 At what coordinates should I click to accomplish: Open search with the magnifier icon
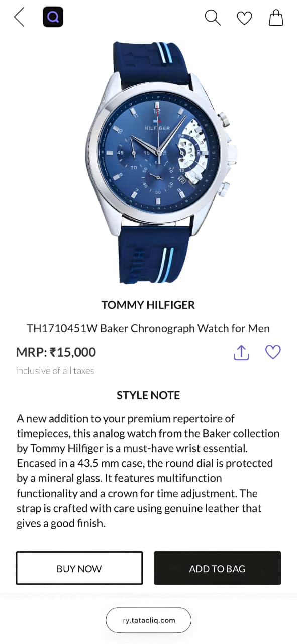point(213,18)
